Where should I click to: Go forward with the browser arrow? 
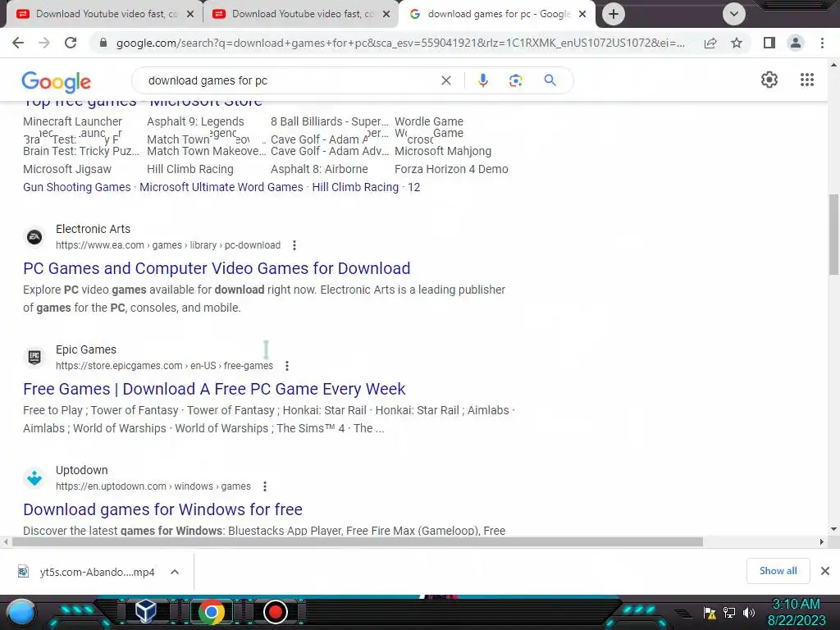[44, 43]
